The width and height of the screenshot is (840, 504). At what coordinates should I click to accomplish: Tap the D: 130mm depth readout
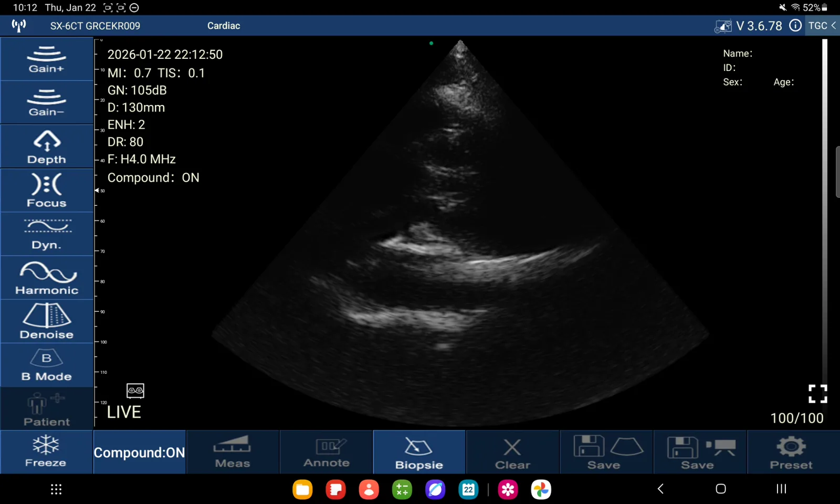click(136, 108)
